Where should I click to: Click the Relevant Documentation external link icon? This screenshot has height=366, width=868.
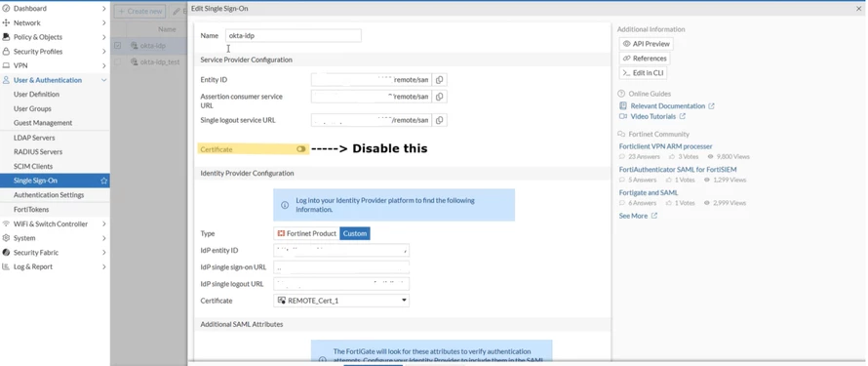[x=711, y=105]
